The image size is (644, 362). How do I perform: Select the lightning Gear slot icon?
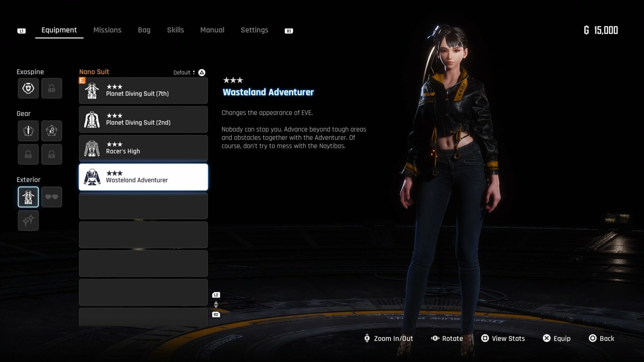click(x=52, y=131)
